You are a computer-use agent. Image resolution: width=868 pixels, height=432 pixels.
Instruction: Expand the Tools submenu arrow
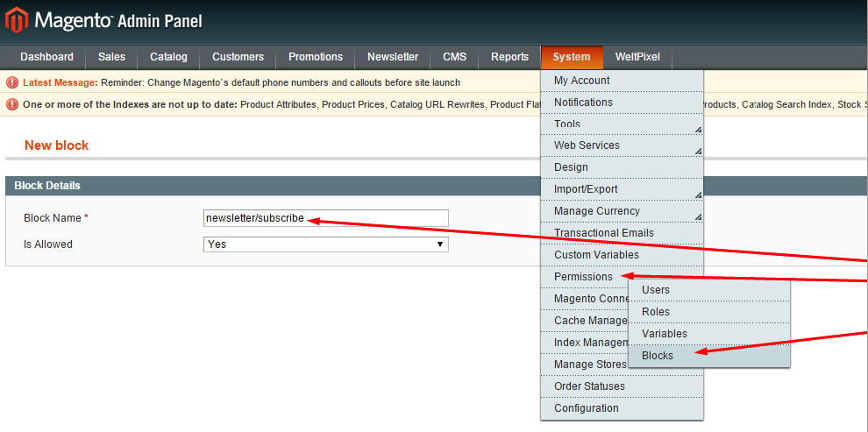click(x=698, y=130)
